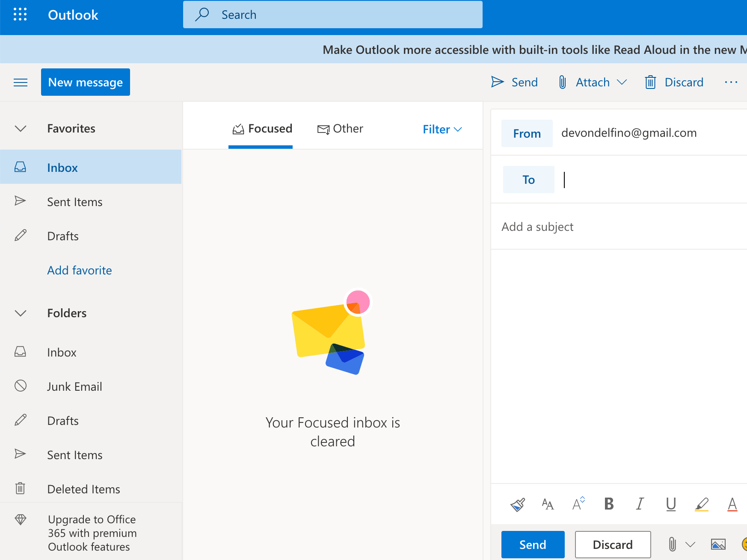The width and height of the screenshot is (747, 560).
Task: Click the Other inbox envelope icon
Action: [323, 129]
